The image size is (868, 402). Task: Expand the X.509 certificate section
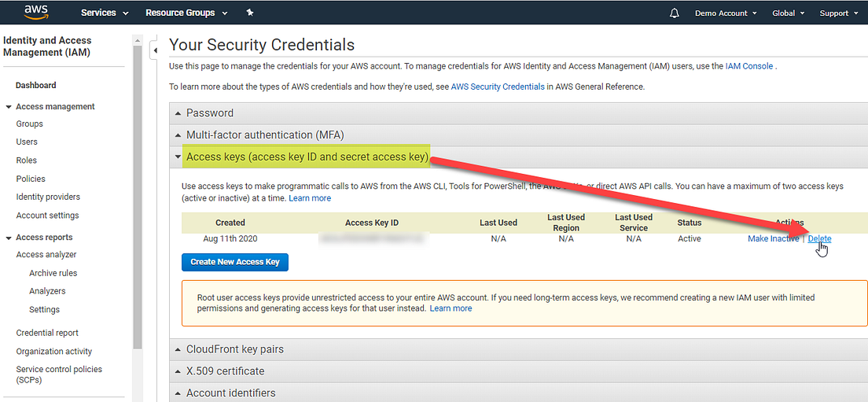pos(518,371)
